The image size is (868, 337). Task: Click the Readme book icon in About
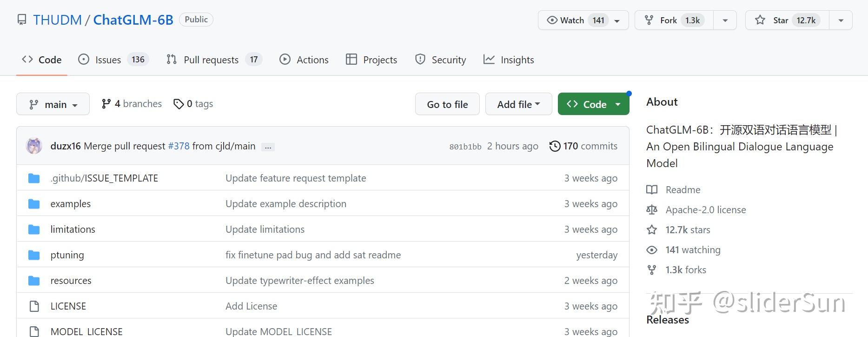click(x=652, y=190)
